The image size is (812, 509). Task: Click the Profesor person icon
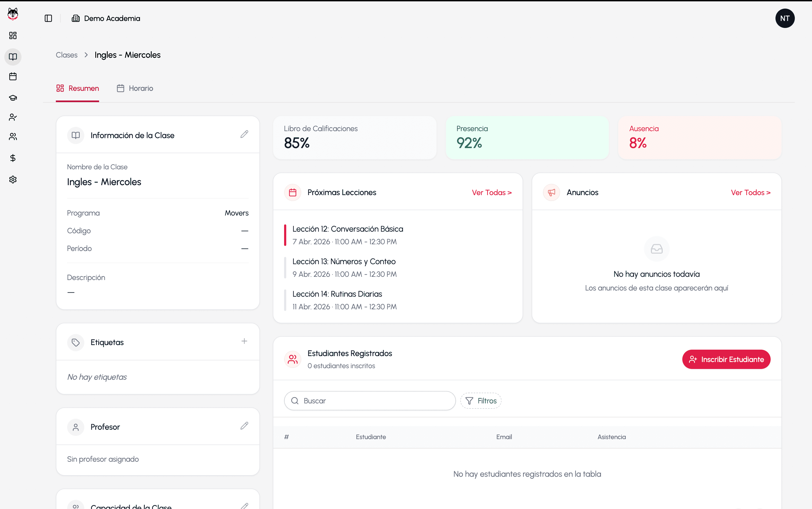(76, 427)
